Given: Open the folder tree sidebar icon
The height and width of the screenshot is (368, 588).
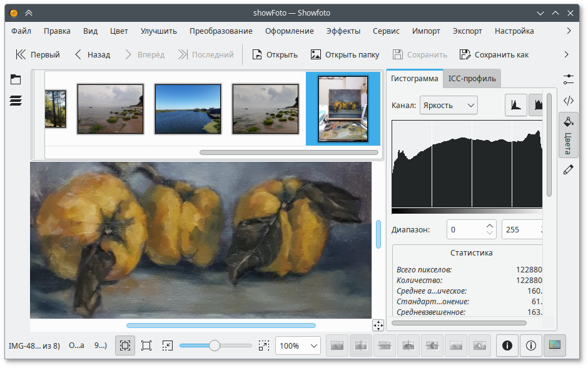Looking at the screenshot, I should pyautogui.click(x=15, y=79).
